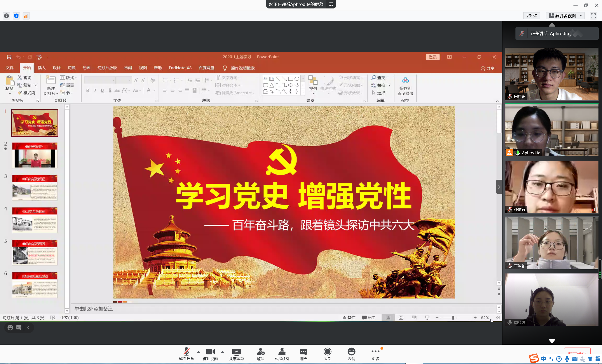Toggle Italic formatting

[95, 90]
